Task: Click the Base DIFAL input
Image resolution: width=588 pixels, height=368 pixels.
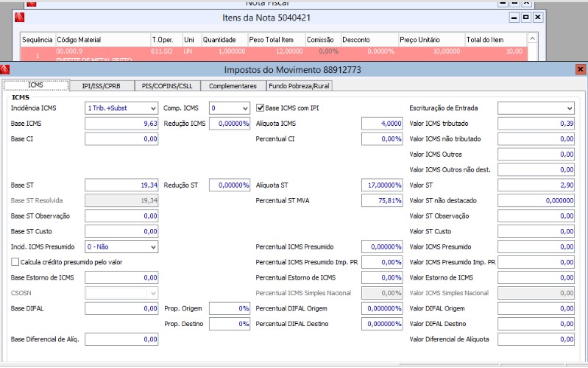Action: [x=121, y=308]
